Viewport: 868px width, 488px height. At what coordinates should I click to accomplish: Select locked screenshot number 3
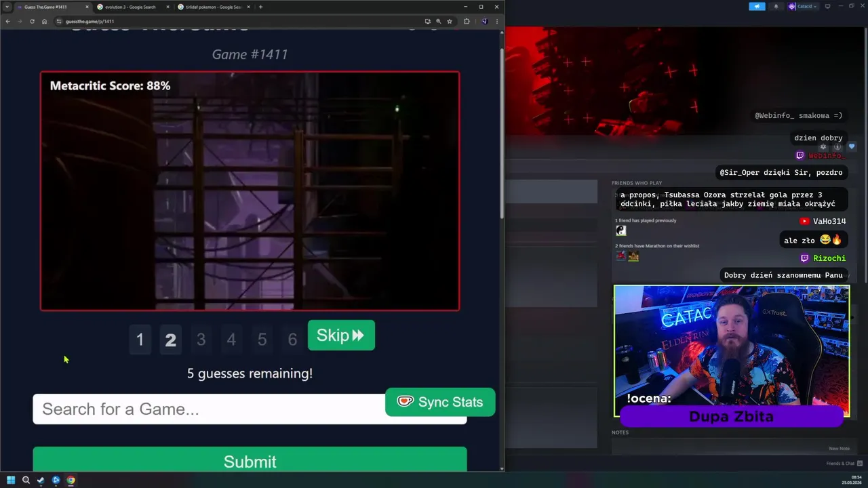click(201, 339)
